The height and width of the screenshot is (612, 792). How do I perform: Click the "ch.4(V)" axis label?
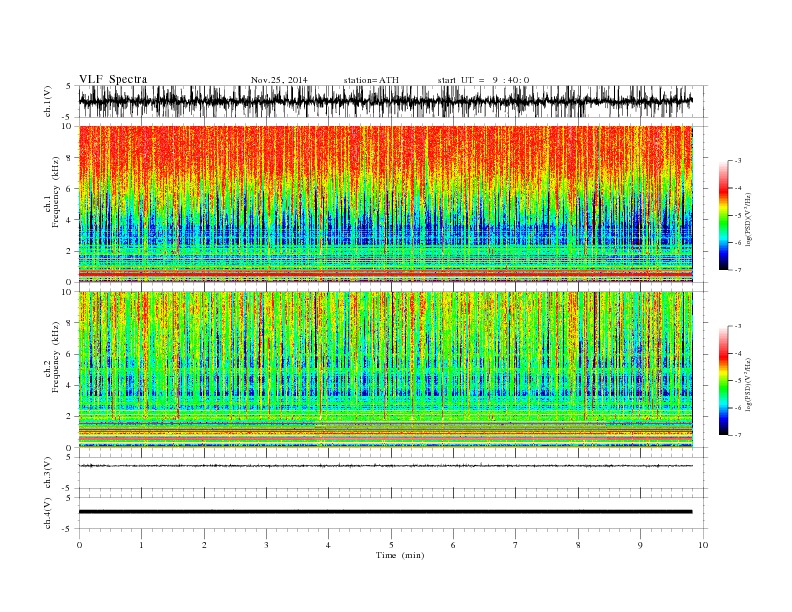(47, 513)
